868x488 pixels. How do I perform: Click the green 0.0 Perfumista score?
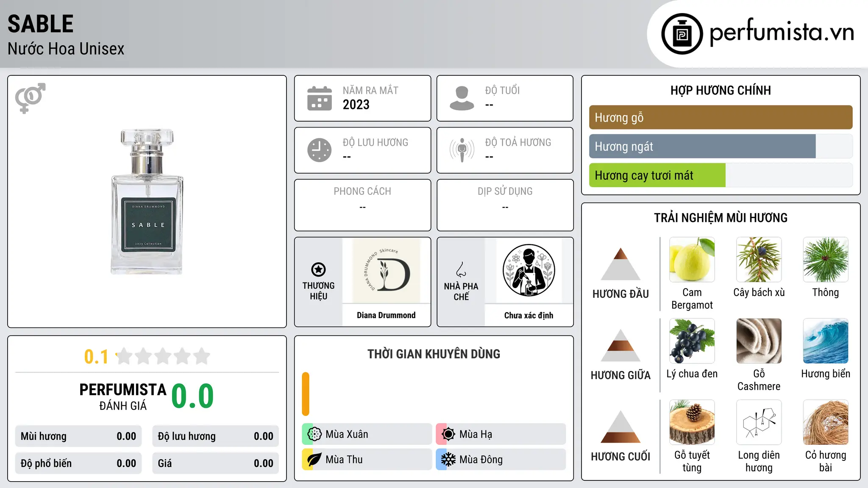click(x=192, y=396)
